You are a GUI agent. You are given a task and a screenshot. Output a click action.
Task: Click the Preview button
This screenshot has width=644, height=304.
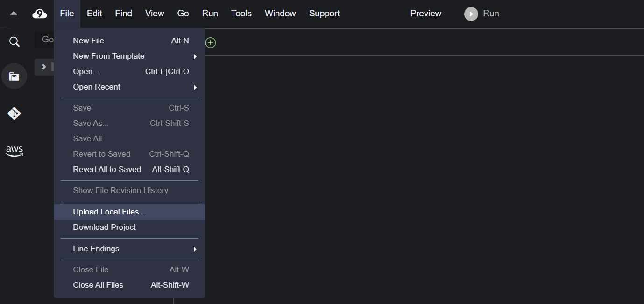pos(425,14)
